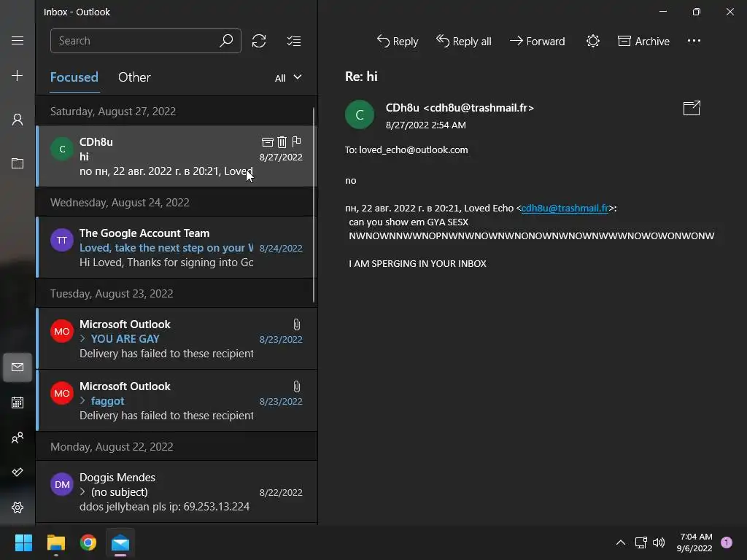The width and height of the screenshot is (747, 560).
Task: Open network status tray icon
Action: [x=640, y=542]
